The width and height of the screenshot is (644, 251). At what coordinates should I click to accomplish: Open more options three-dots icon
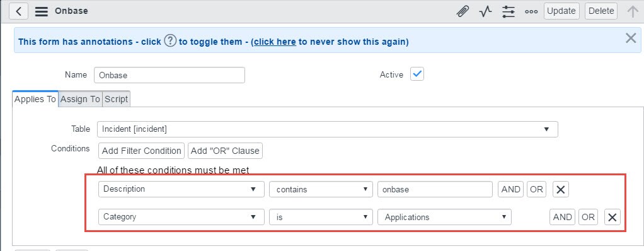[x=531, y=11]
